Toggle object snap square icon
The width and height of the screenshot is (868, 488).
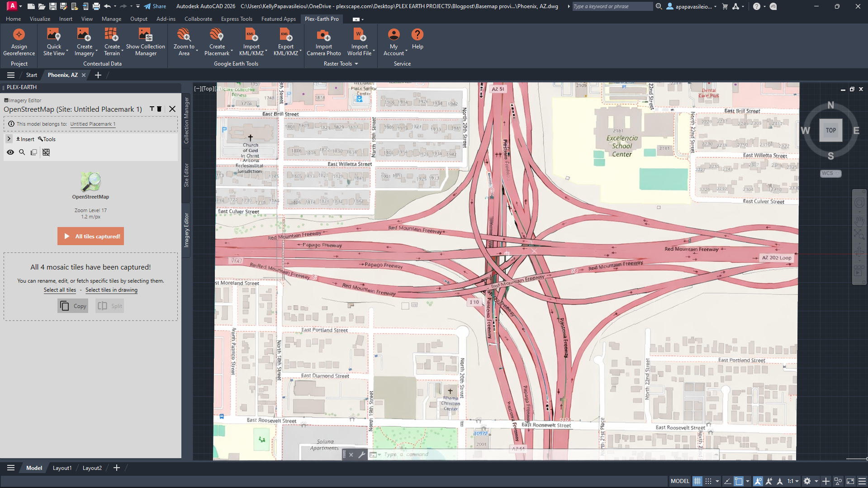click(x=739, y=481)
